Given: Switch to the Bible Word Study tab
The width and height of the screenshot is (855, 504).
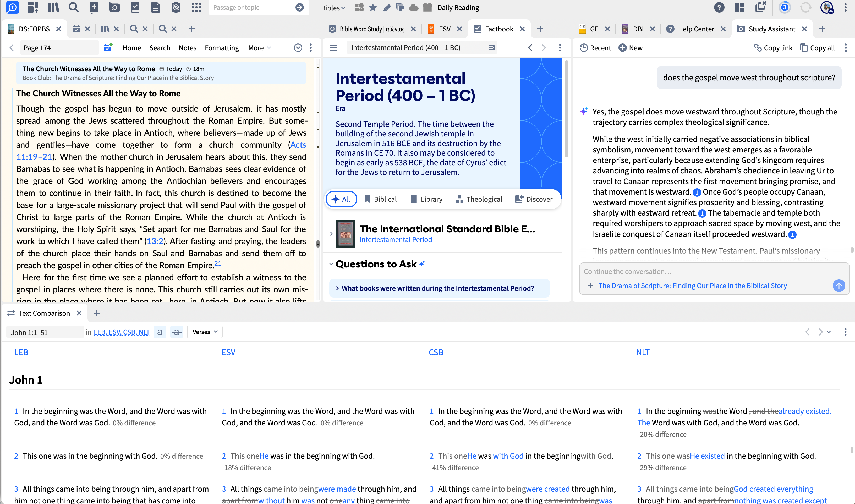Looking at the screenshot, I should (372, 29).
